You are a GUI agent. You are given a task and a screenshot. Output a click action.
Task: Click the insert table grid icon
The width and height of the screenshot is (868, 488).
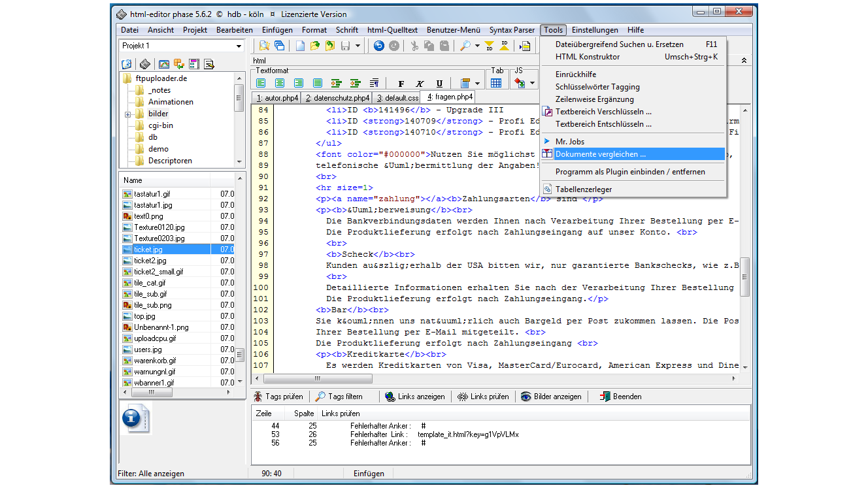coord(496,84)
